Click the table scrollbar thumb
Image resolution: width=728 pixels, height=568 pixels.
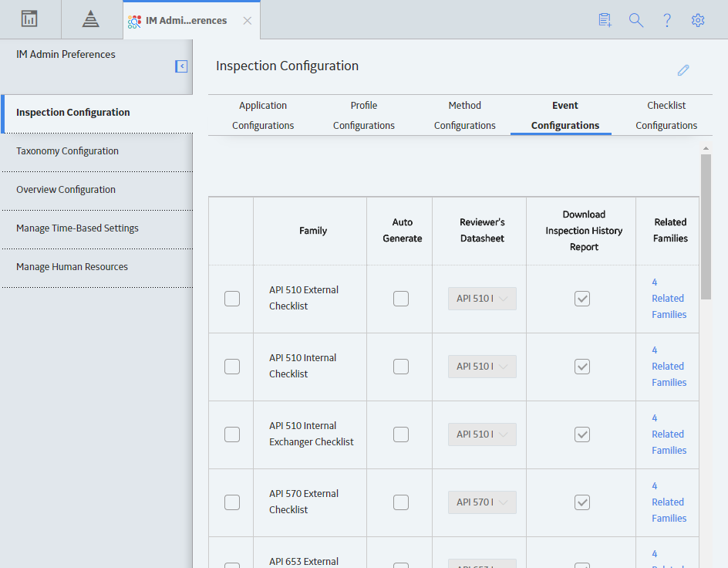706,227
